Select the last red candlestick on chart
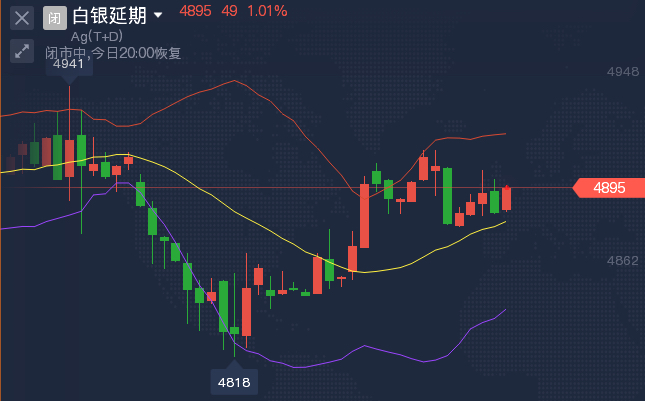645x401 pixels. coord(506,199)
